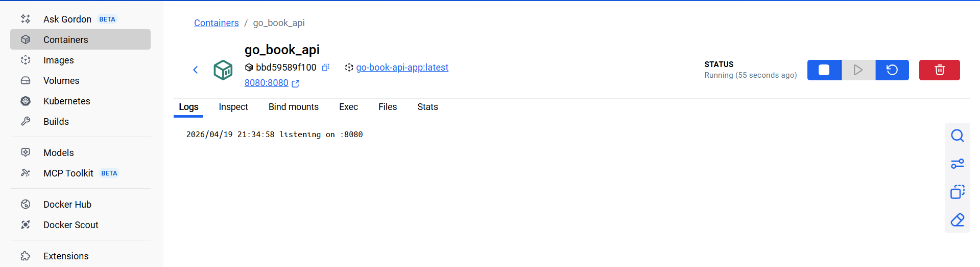
Task: Open the Bind mounts tab
Action: click(293, 107)
